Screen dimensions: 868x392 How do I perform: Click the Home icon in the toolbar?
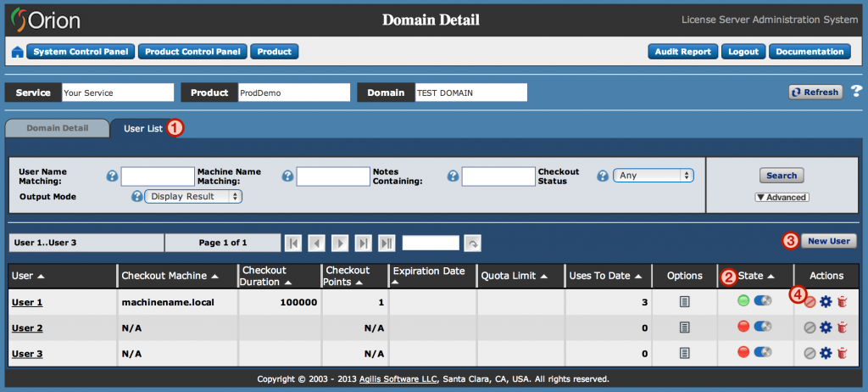[x=17, y=52]
